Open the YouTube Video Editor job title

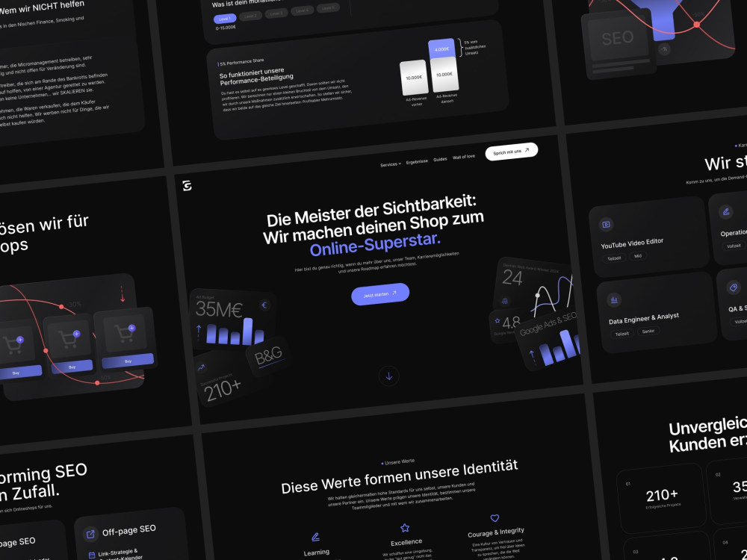632,243
